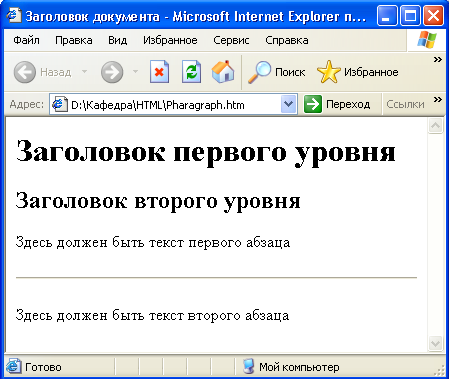Viewport: 449px width, 379px height.
Task: Click the Мой компьютер zone icon
Action: tap(248, 366)
